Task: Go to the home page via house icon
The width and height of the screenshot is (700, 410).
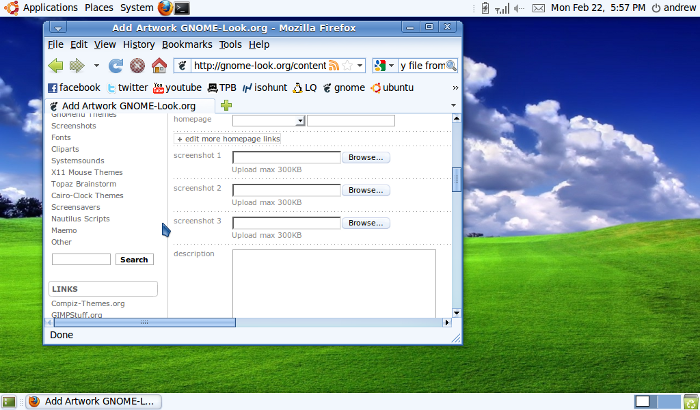Action: coord(159,66)
